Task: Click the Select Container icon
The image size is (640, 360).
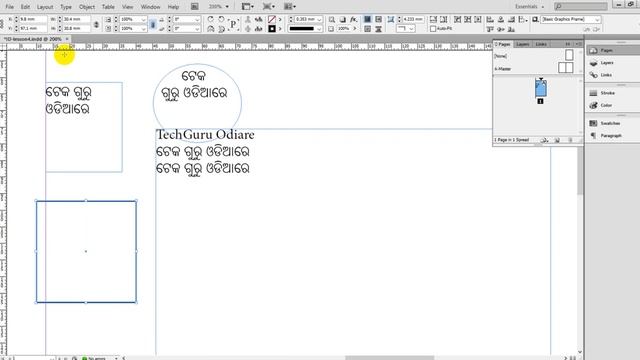Action: pyautogui.click(x=248, y=19)
